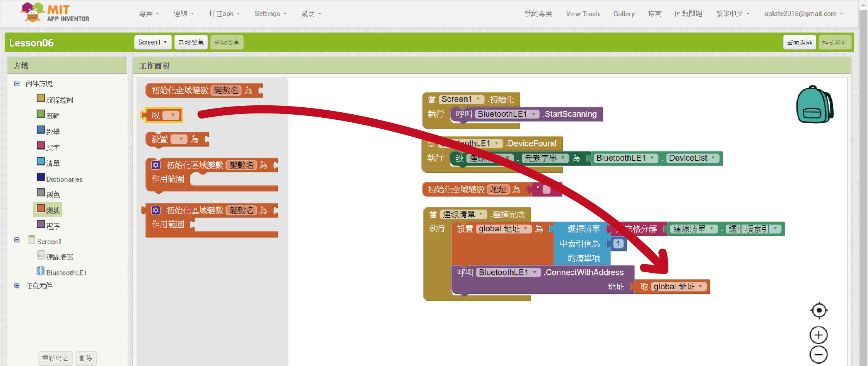868x366 pixels.
Task: Select the 數學 blocks category
Action: coord(53,131)
